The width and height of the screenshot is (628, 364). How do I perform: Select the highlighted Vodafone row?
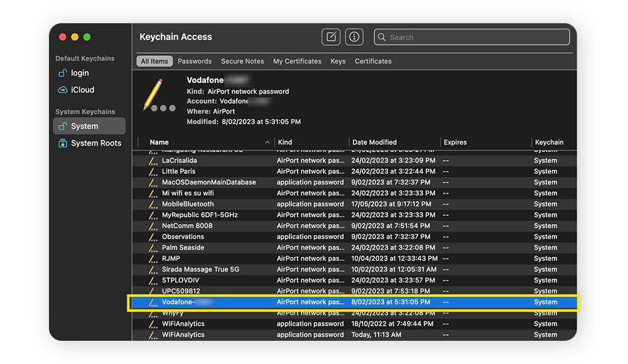click(x=354, y=302)
